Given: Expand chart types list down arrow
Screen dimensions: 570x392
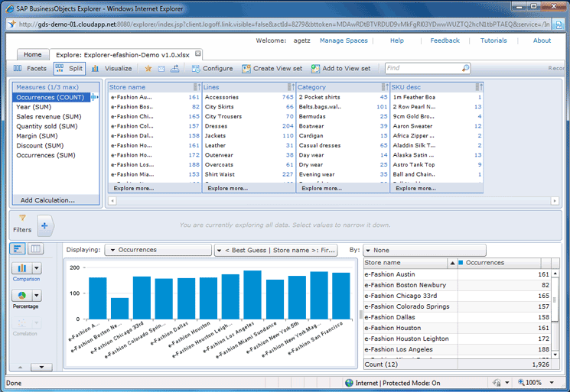Looking at the screenshot, I should 41,368.
